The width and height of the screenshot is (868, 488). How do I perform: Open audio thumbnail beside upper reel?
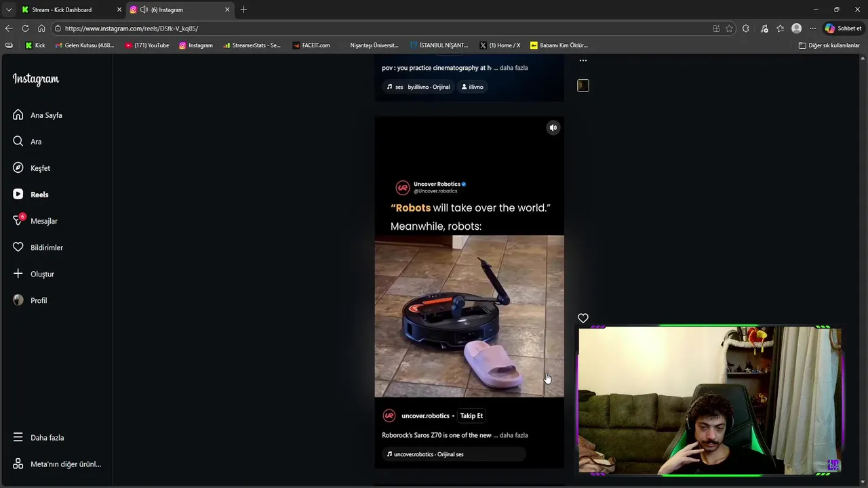pos(583,85)
